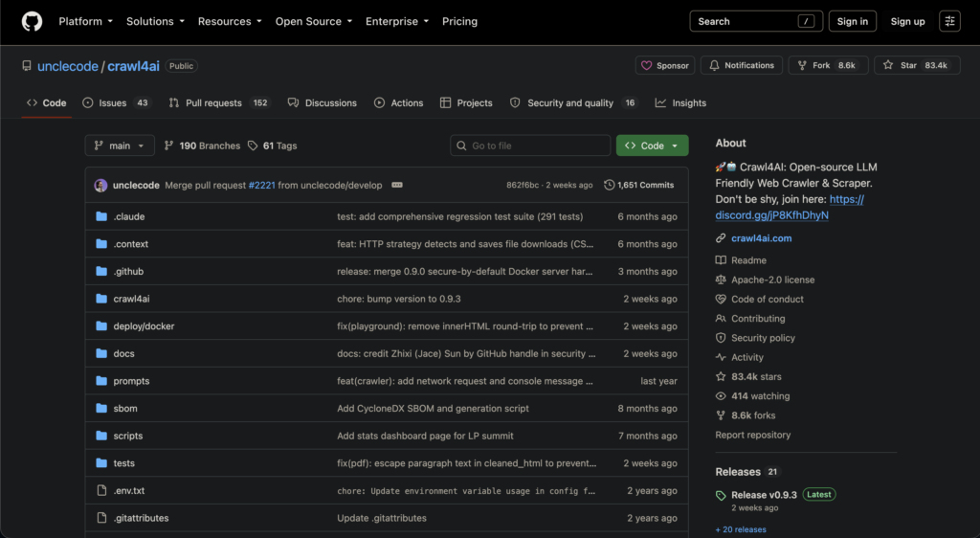Open the green Code dropdown
This screenshot has height=538, width=980.
click(x=652, y=146)
